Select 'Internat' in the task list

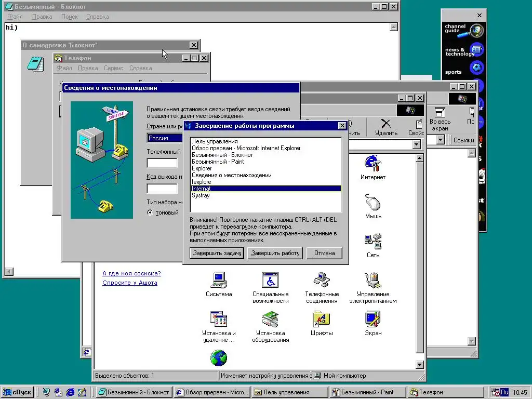coord(265,189)
